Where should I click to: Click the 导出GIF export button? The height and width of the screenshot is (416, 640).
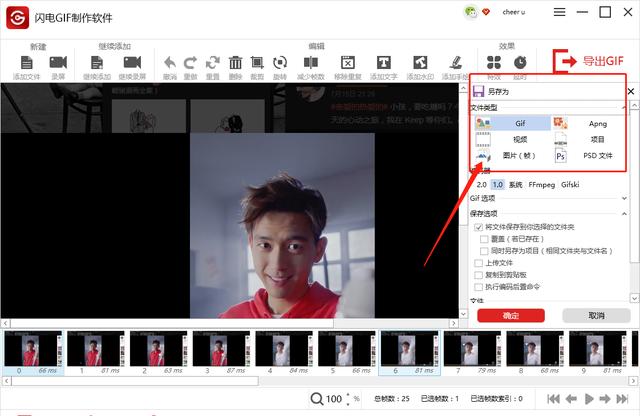pos(589,61)
